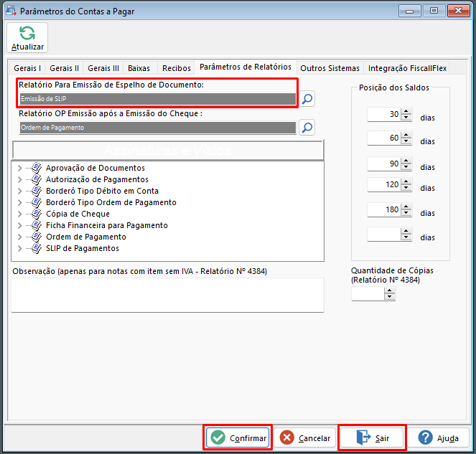Viewport: 476px width, 454px height.
Task: Select Borderô Tipo Débito em Conta label
Action: coord(102,191)
